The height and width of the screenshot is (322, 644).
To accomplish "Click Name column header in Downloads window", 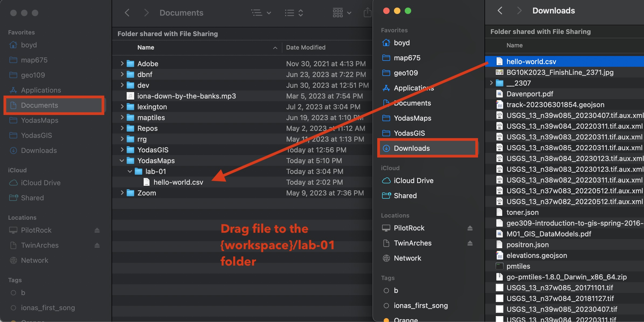I will (514, 45).
